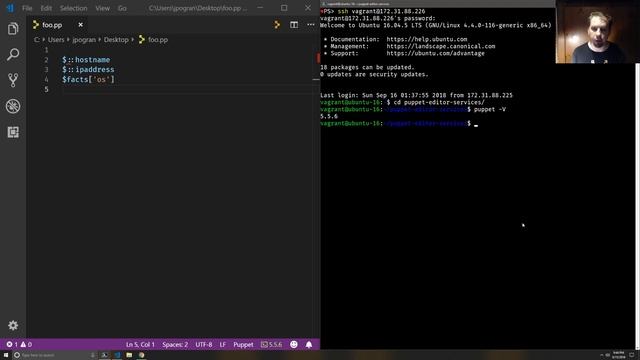Image resolution: width=640 pixels, height=360 pixels.
Task: Open the More Actions ellipsis menu
Action: [311, 25]
